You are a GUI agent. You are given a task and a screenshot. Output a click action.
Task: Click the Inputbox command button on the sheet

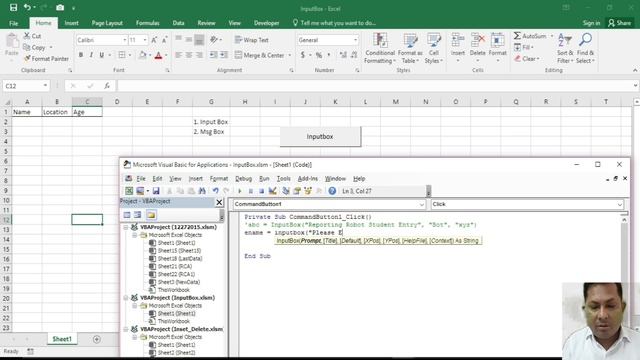[320, 136]
